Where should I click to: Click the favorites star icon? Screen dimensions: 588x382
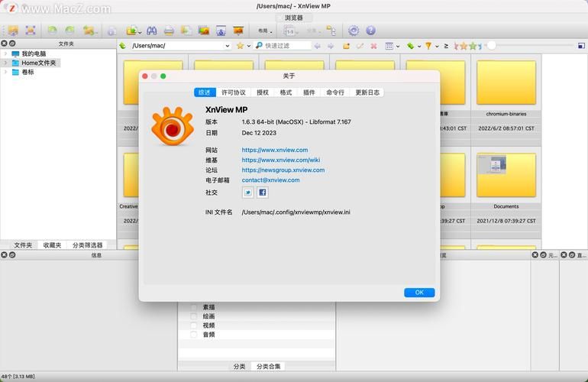click(x=240, y=45)
